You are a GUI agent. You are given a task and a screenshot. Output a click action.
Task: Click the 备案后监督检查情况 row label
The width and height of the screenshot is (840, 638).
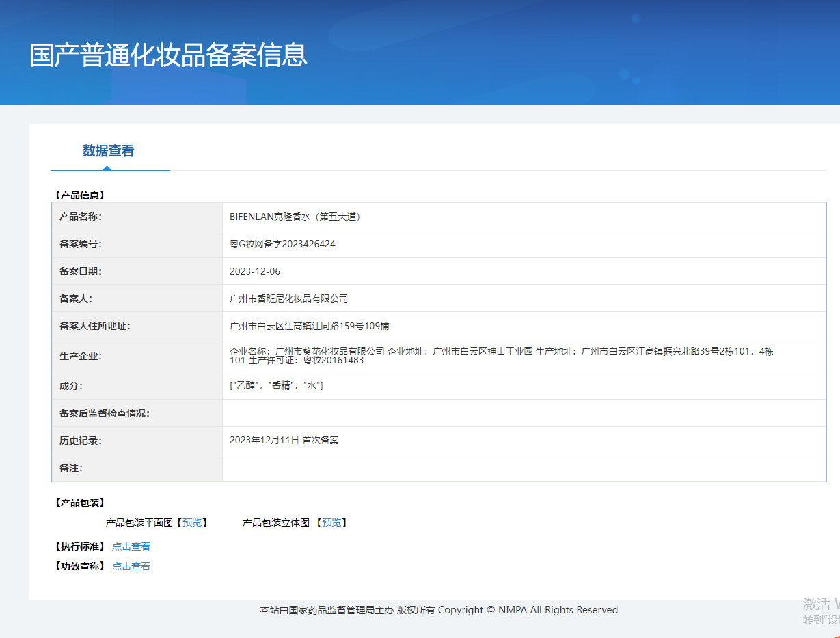pos(105,413)
